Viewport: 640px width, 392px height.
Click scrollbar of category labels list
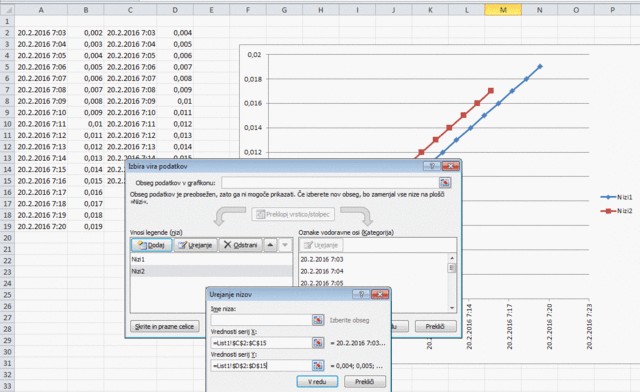click(x=452, y=283)
